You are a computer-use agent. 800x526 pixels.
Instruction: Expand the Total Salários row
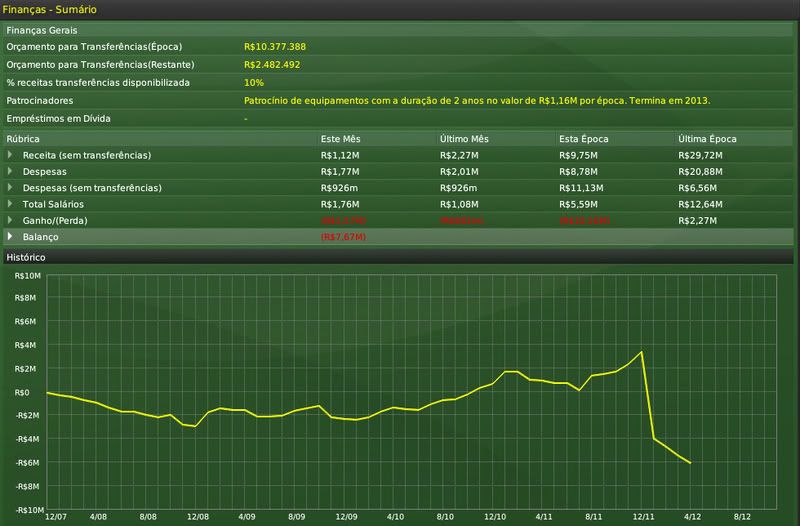tap(11, 203)
